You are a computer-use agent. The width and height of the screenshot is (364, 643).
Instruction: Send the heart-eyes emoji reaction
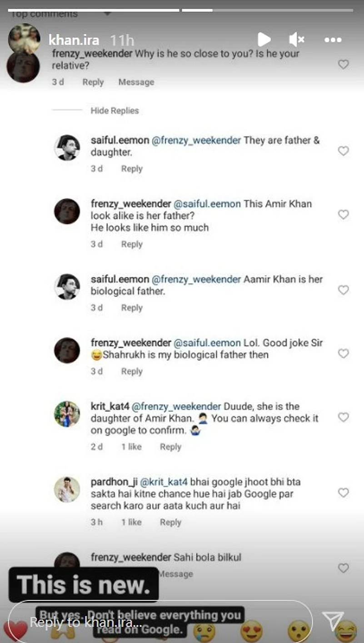[252, 631]
